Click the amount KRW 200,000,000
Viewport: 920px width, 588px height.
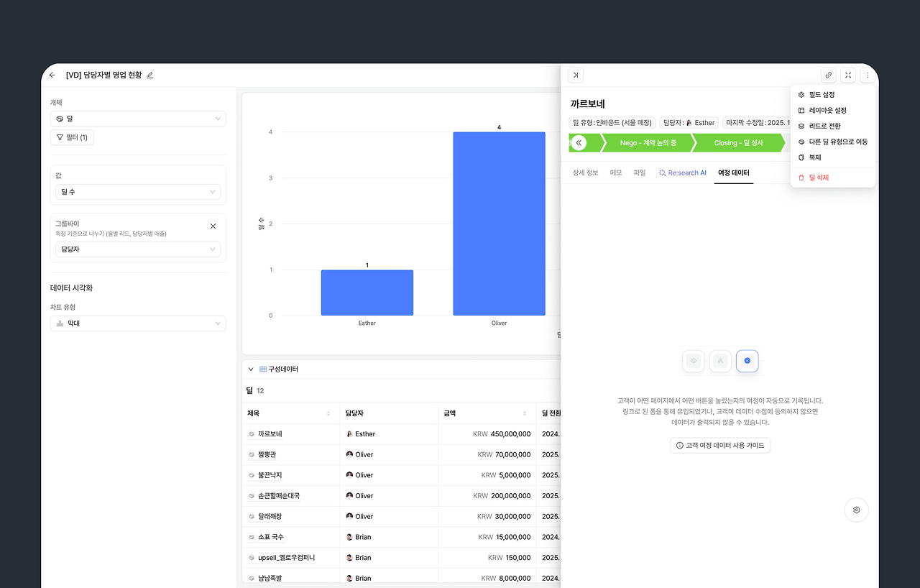tap(502, 496)
